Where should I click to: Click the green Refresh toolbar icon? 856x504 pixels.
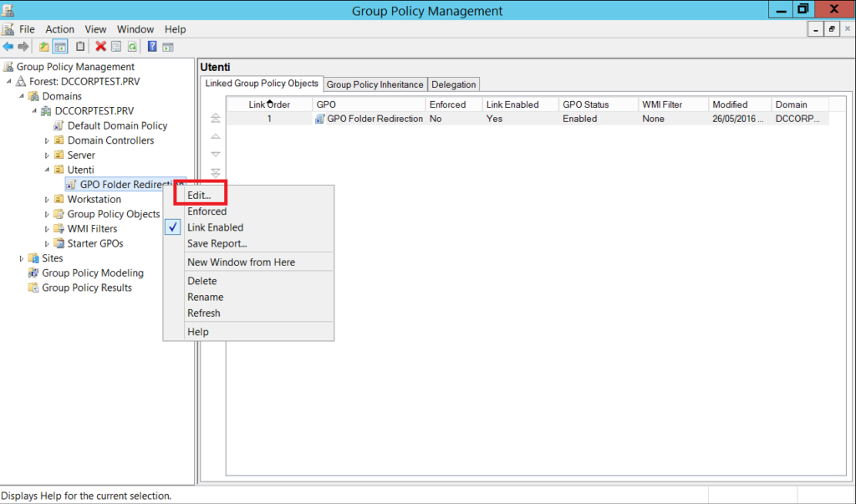(x=132, y=47)
